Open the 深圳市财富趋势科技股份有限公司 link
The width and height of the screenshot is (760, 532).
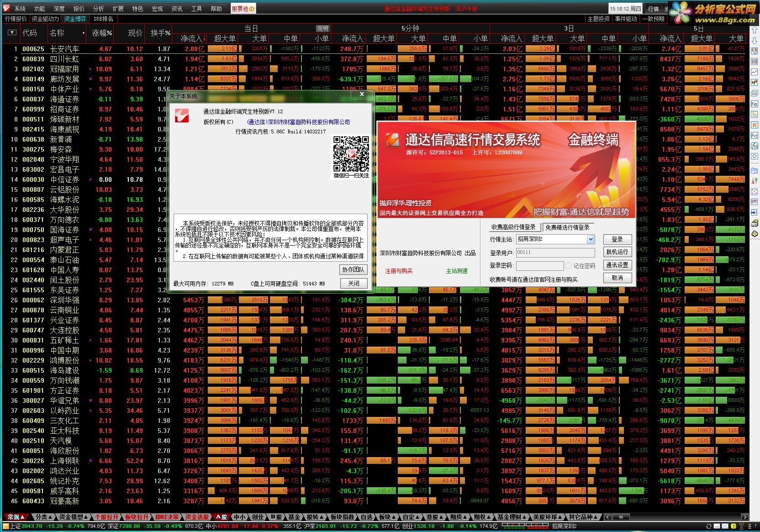tap(299, 122)
